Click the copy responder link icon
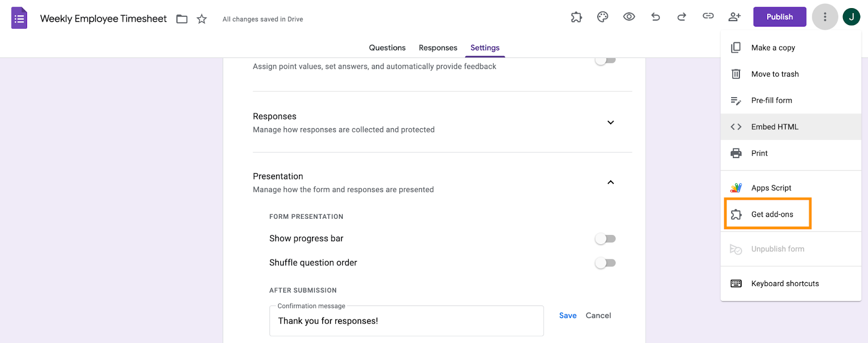The width and height of the screenshot is (868, 343). (708, 16)
